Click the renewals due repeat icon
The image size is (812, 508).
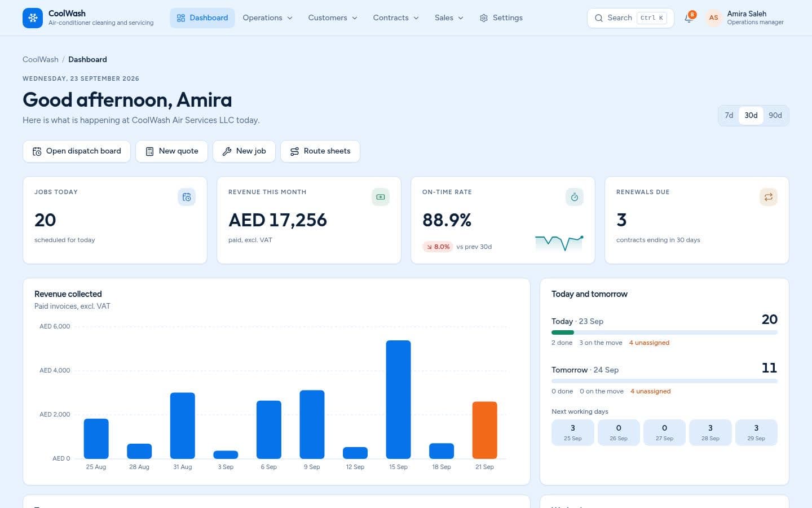click(769, 197)
